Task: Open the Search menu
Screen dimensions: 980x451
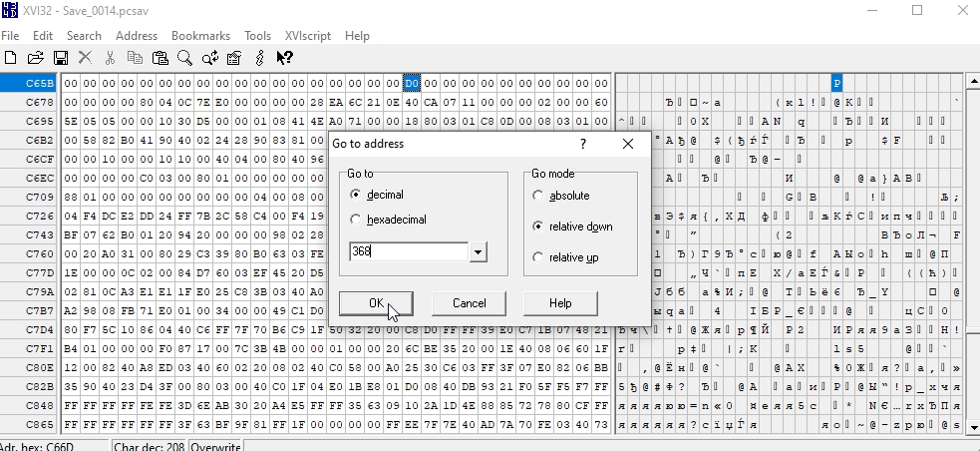Action: (84, 36)
